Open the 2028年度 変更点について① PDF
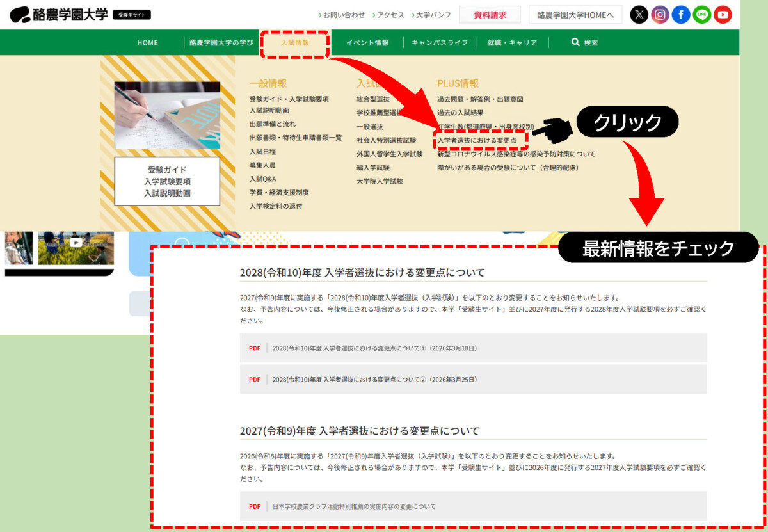This screenshot has width=768, height=532. (x=374, y=348)
